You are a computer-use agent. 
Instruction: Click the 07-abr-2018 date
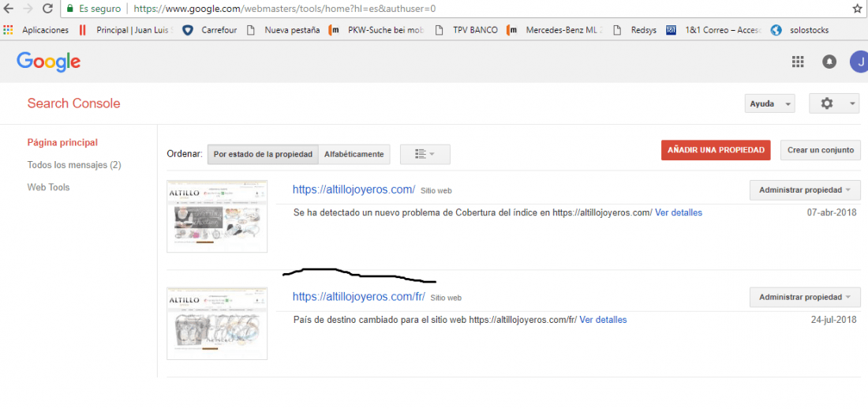click(x=832, y=213)
